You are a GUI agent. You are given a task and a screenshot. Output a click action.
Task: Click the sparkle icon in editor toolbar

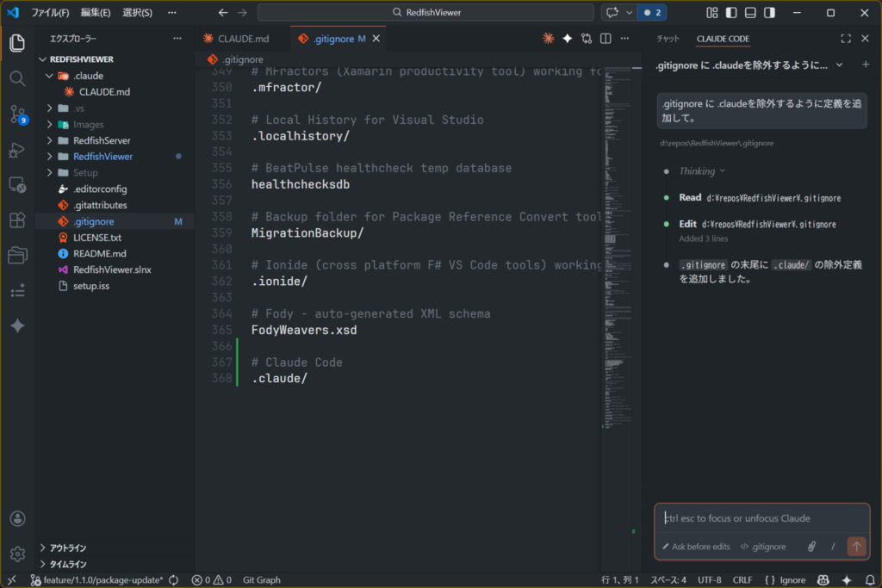click(x=567, y=38)
